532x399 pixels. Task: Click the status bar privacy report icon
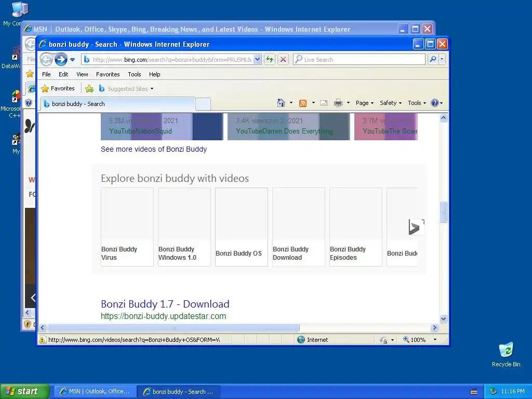[x=383, y=340]
